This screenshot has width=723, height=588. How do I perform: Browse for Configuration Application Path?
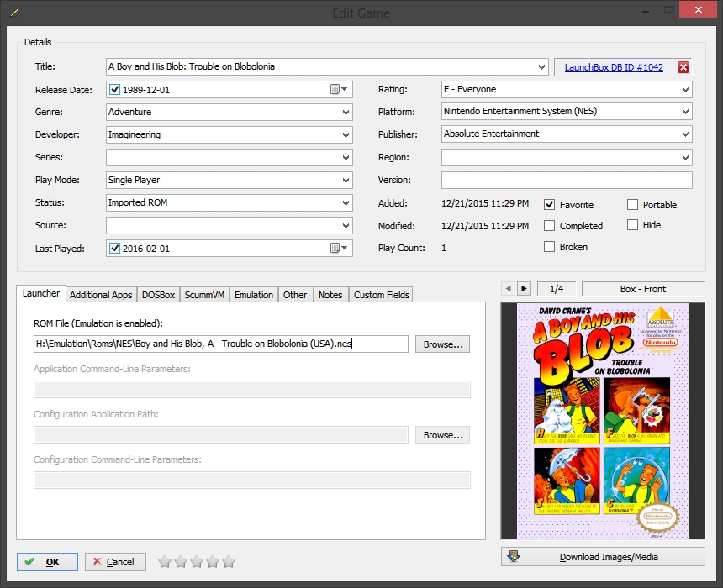[443, 435]
